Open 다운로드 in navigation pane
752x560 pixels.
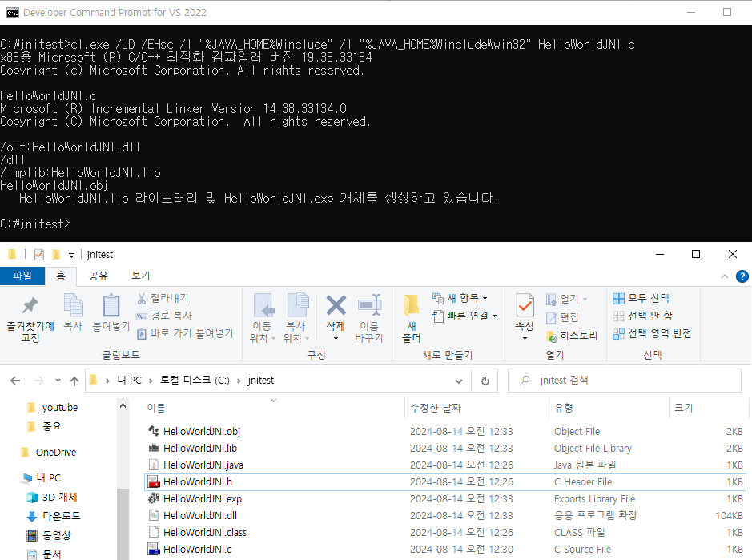61,516
